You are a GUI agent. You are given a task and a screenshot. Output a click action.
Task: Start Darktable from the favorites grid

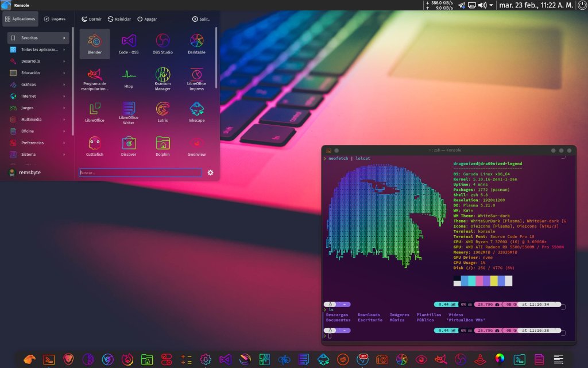tap(196, 44)
